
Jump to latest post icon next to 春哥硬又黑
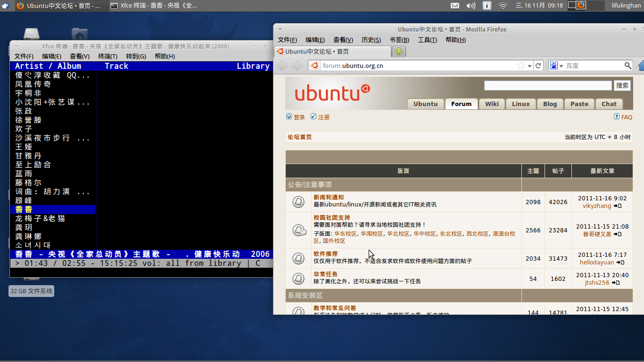coord(618,234)
